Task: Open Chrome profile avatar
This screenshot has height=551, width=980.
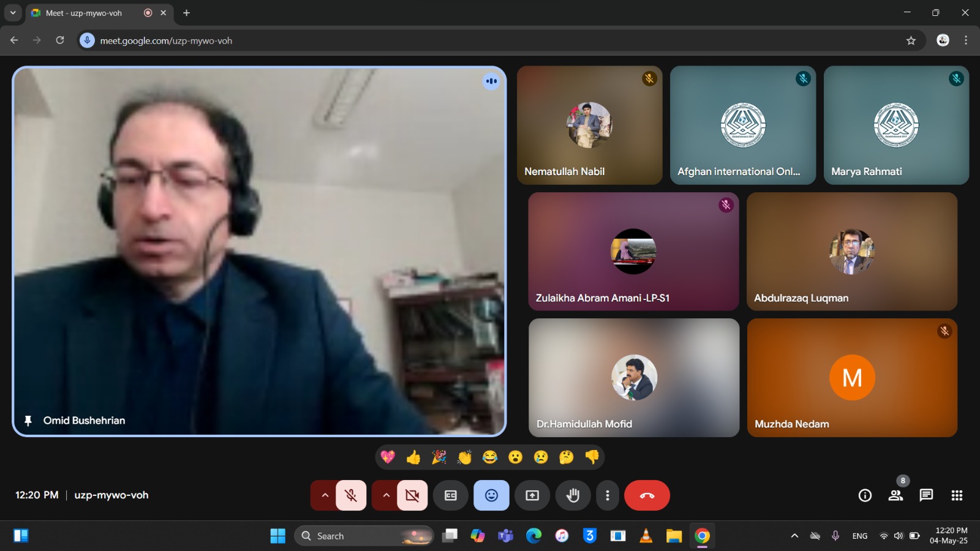Action: (x=943, y=40)
